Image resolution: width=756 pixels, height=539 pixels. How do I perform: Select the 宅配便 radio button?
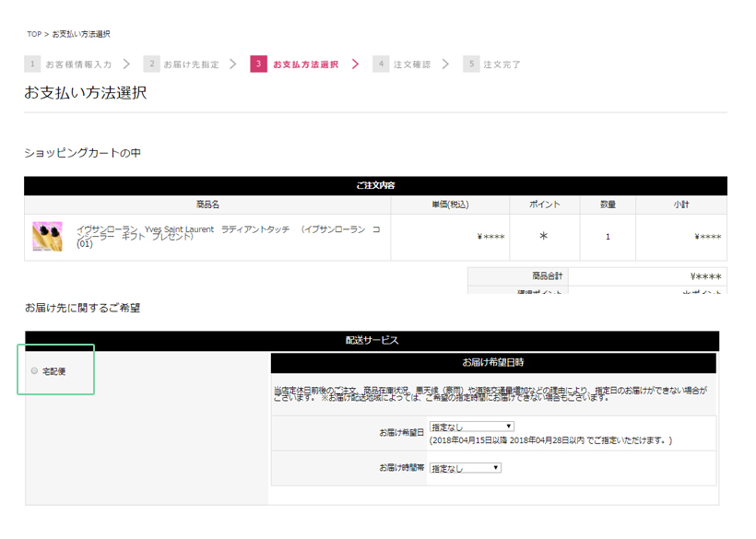[x=35, y=371]
